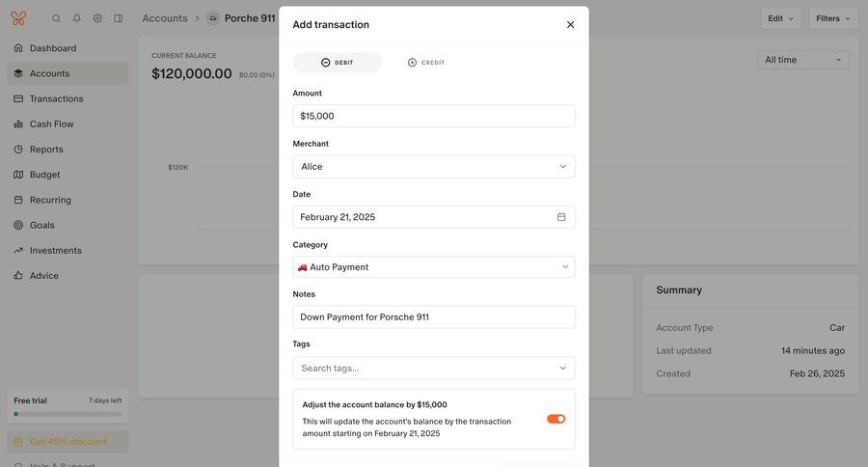This screenshot has height=467, width=868.
Task: Click the Reports pie icon
Action: (18, 149)
